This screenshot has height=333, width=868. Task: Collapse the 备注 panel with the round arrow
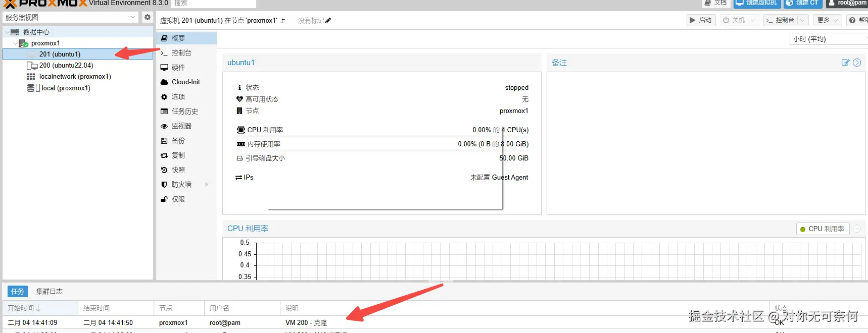click(x=857, y=63)
